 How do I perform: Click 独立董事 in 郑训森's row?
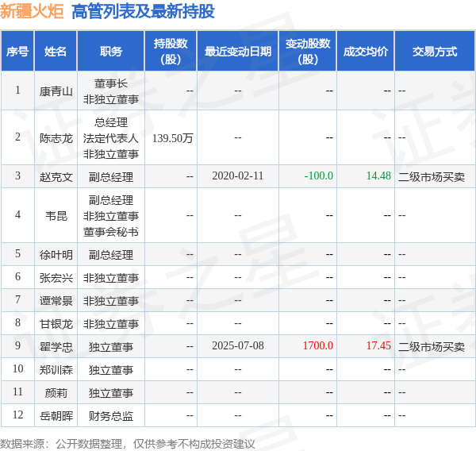(111, 370)
